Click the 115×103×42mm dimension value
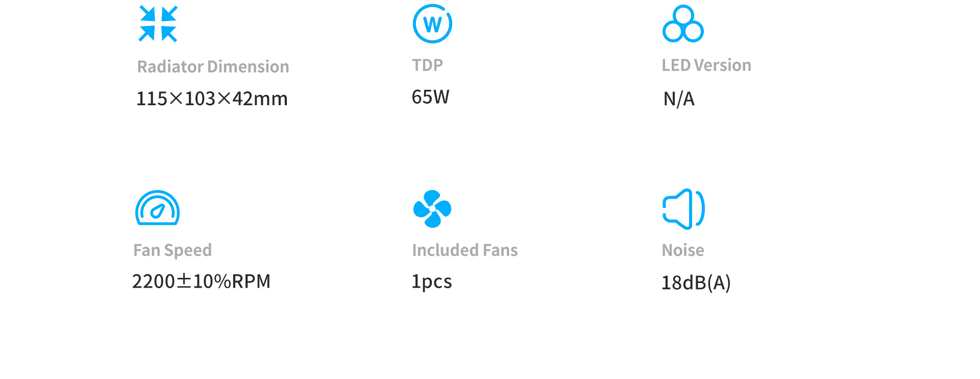This screenshot has height=379, width=980. (212, 99)
